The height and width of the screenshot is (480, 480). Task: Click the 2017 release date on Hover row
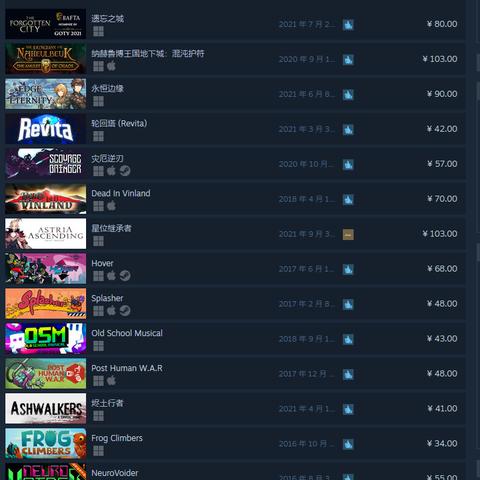[307, 269]
